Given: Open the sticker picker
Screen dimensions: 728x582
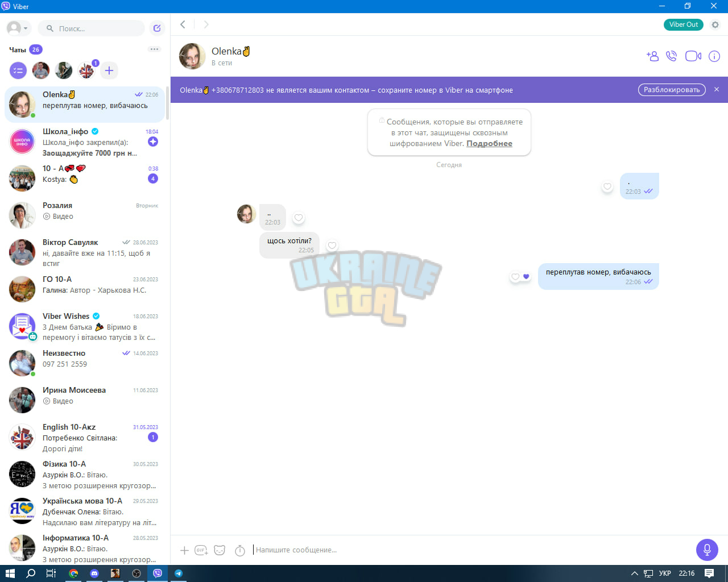Looking at the screenshot, I should (x=220, y=550).
